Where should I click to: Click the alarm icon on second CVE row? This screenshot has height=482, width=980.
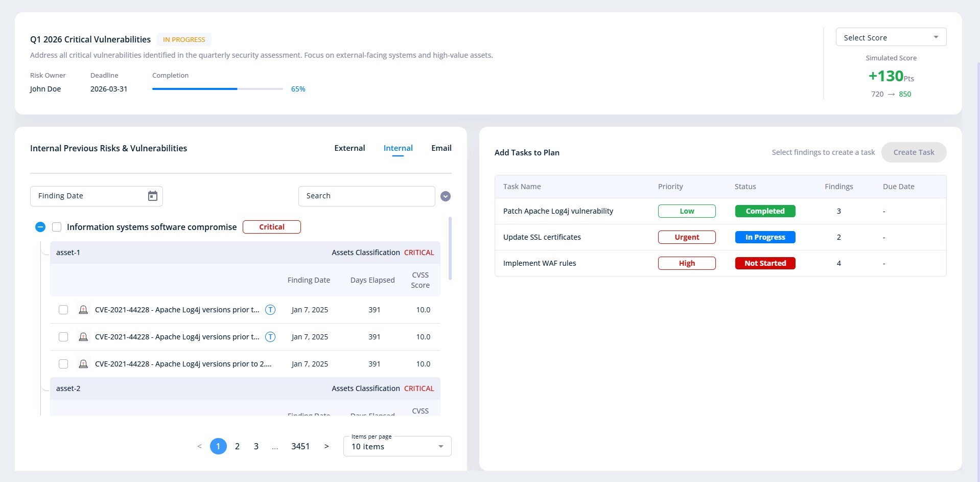(83, 337)
